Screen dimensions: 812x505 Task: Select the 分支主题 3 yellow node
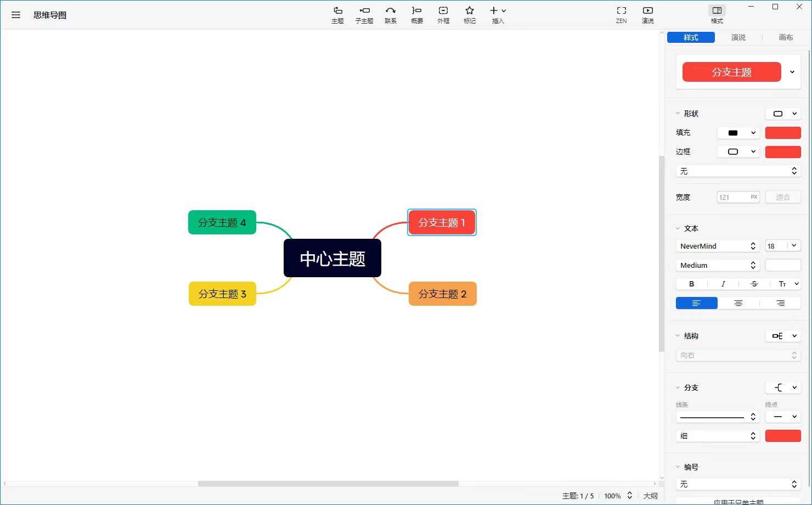click(x=222, y=294)
